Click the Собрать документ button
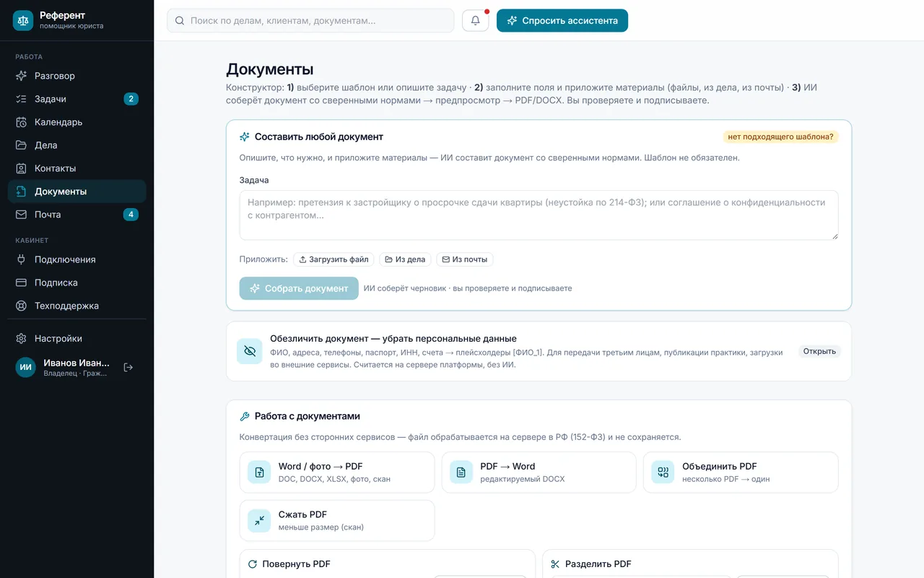Viewport: 924px width, 578px height. click(299, 288)
